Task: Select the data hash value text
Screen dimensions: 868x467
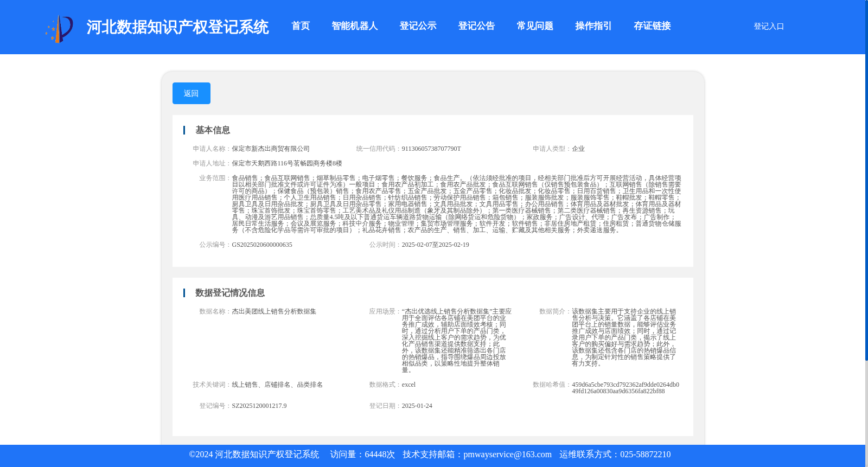Action: pos(626,388)
